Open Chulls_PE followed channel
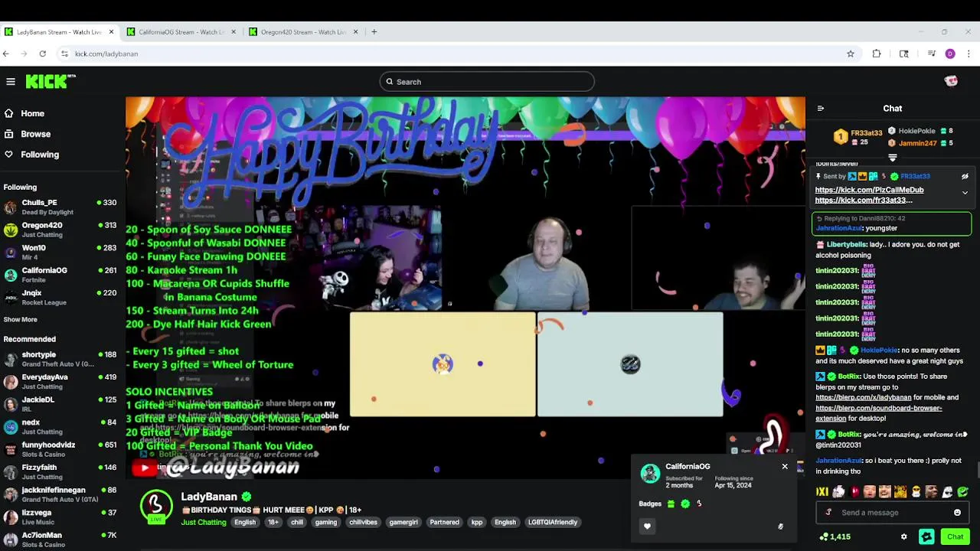The image size is (980, 551). (x=61, y=207)
